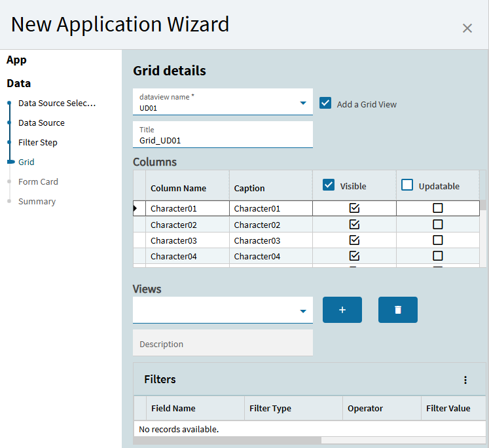This screenshot has width=489, height=448.
Task: Click the Field Name filter header
Action: [x=195, y=409]
